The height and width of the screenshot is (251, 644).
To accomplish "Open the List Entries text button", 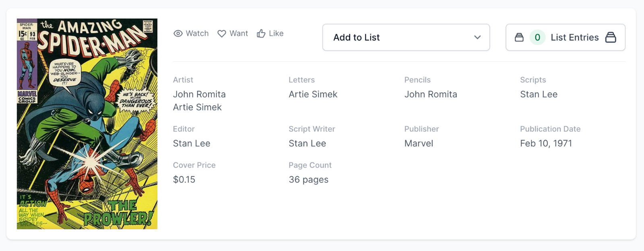I will coord(574,37).
